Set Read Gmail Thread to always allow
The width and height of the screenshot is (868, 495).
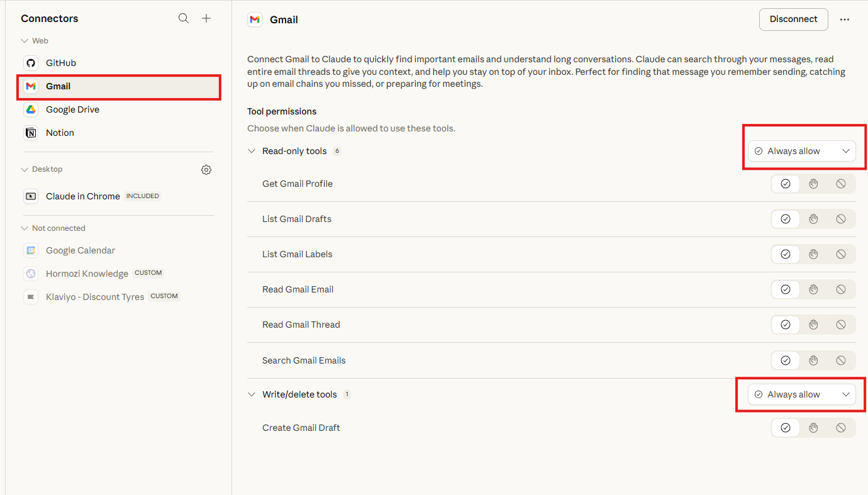786,325
